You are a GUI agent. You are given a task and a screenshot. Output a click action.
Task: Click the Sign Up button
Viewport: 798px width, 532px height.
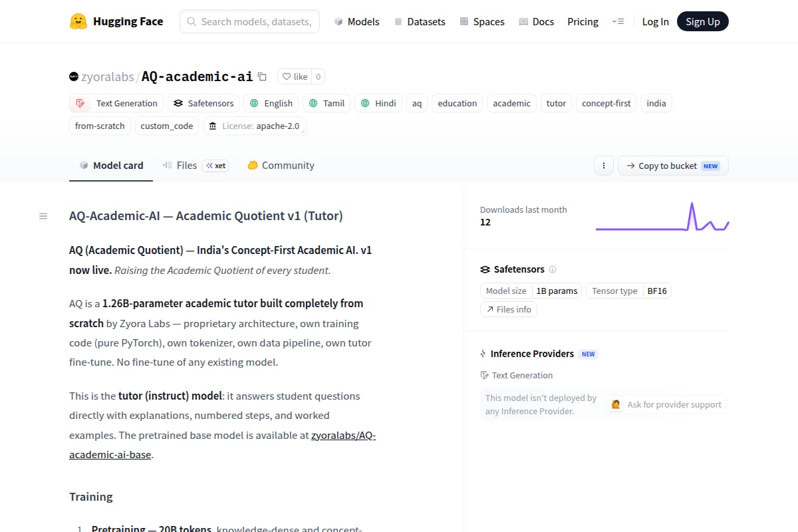click(x=703, y=21)
